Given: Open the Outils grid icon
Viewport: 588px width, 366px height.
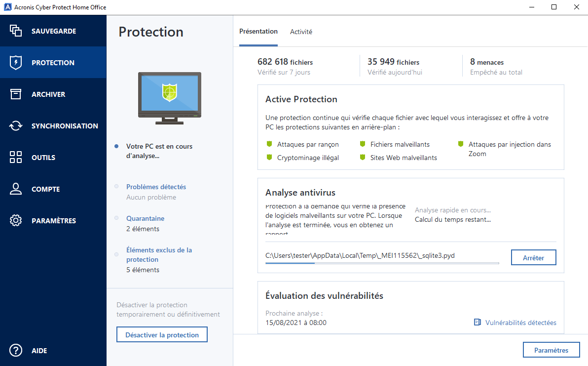Looking at the screenshot, I should click(16, 158).
